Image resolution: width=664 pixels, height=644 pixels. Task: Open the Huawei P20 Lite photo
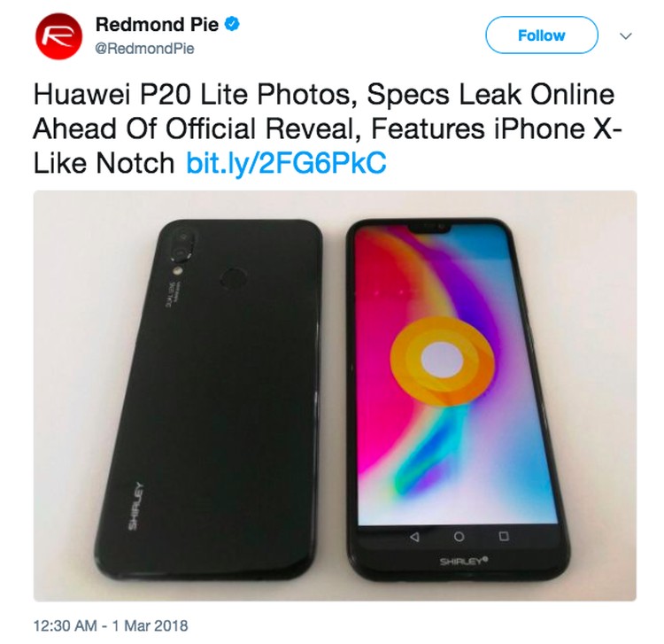click(335, 396)
